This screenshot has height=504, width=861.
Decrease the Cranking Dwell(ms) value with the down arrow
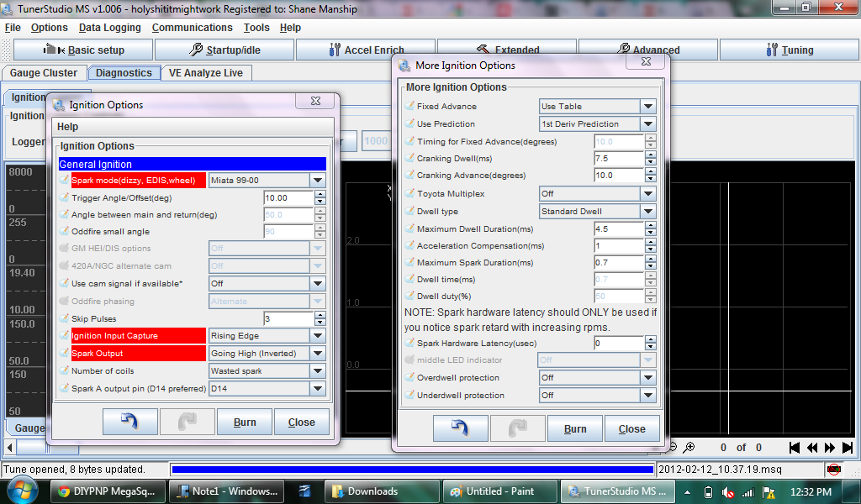[x=651, y=162]
